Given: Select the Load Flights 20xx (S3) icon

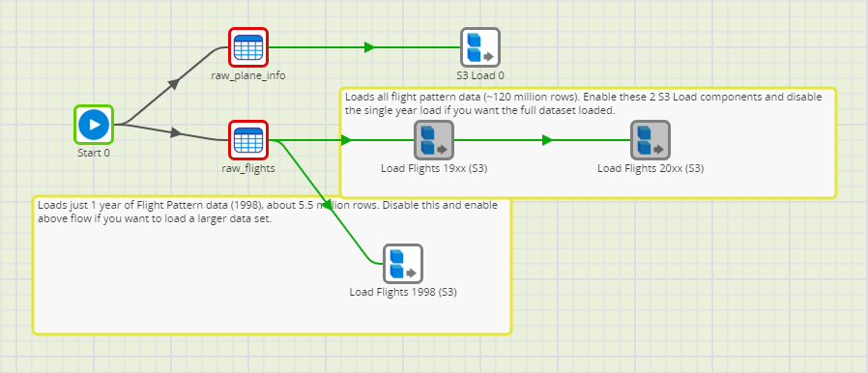Looking at the screenshot, I should [651, 140].
